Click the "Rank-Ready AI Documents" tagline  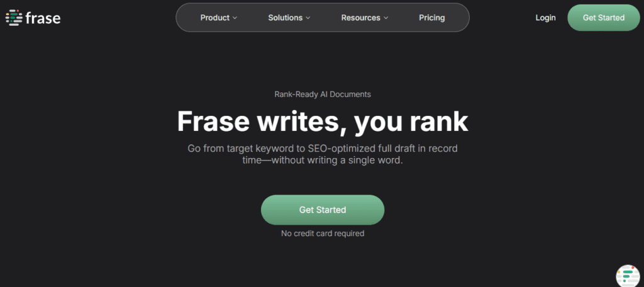322,94
